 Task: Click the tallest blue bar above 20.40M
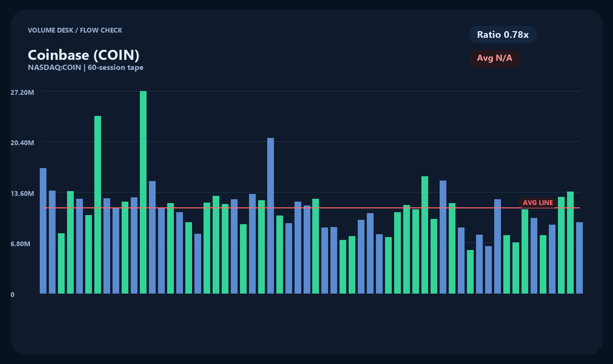coord(271,216)
